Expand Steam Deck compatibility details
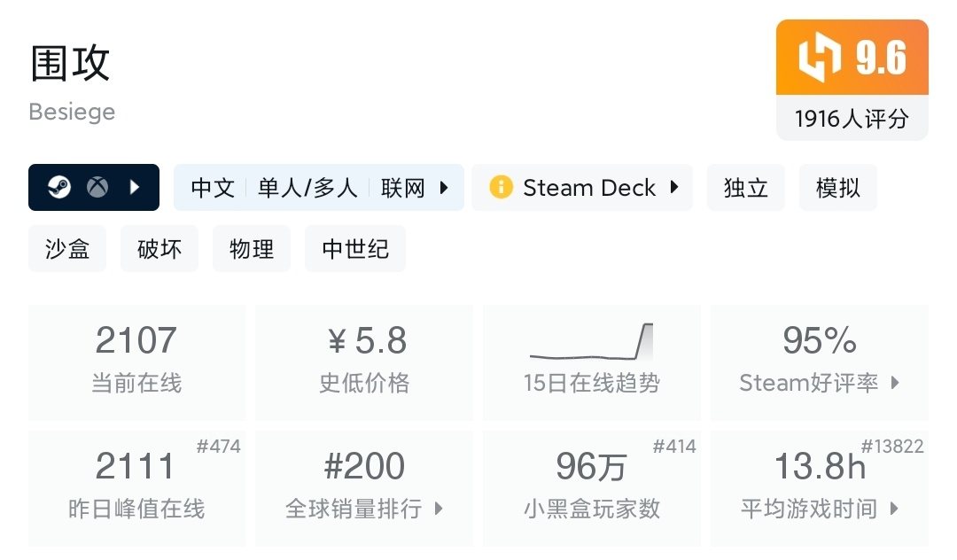This screenshot has width=957, height=560. tap(674, 188)
